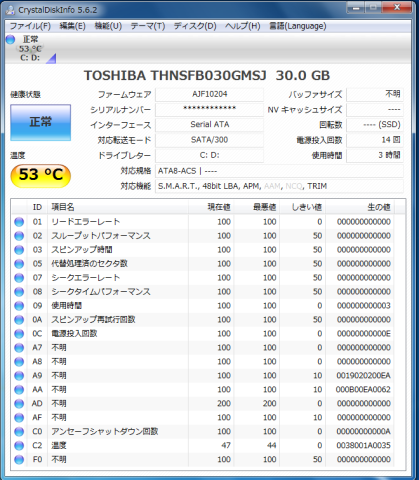Click status orb of row 07 シークエラーレート
This screenshot has width=419, height=480.
point(19,278)
